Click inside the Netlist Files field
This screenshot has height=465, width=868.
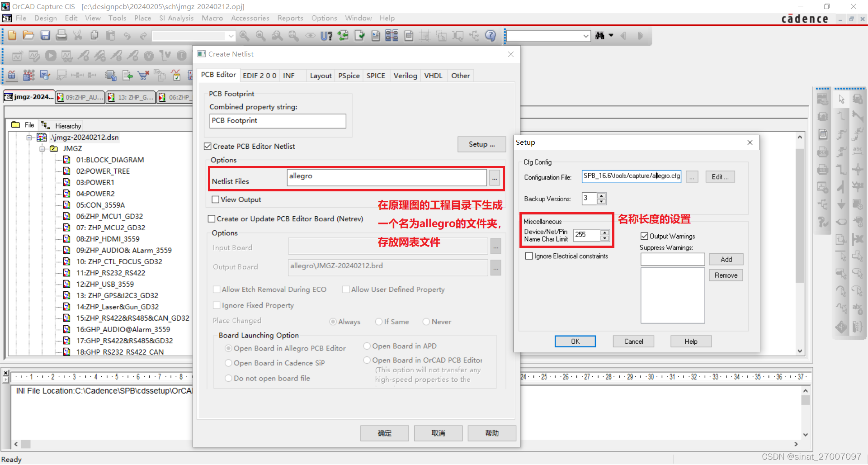[387, 177]
